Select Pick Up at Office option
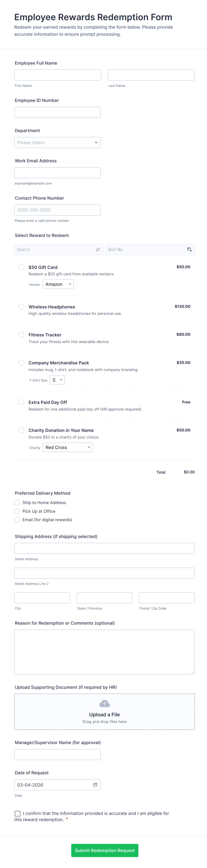The width and height of the screenshot is (207, 868). (x=17, y=511)
